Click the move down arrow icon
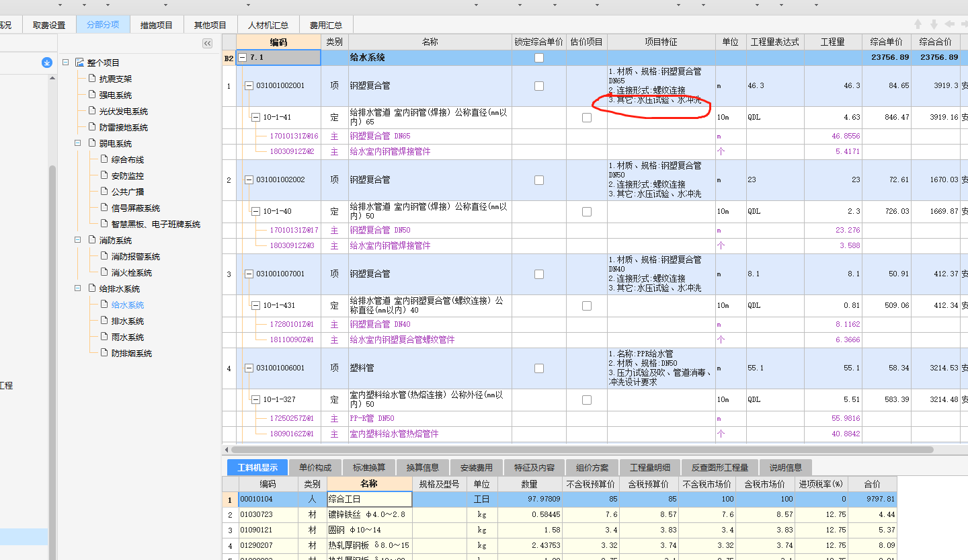 (x=934, y=24)
